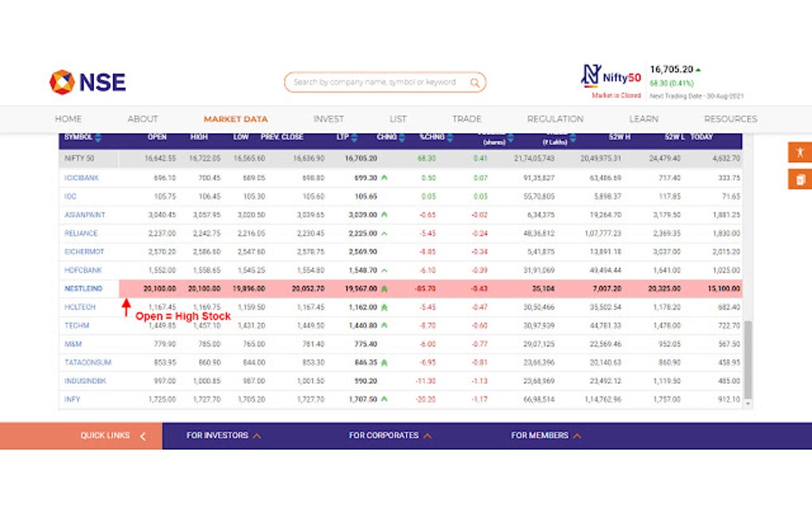Click inside the company search field

point(374,82)
